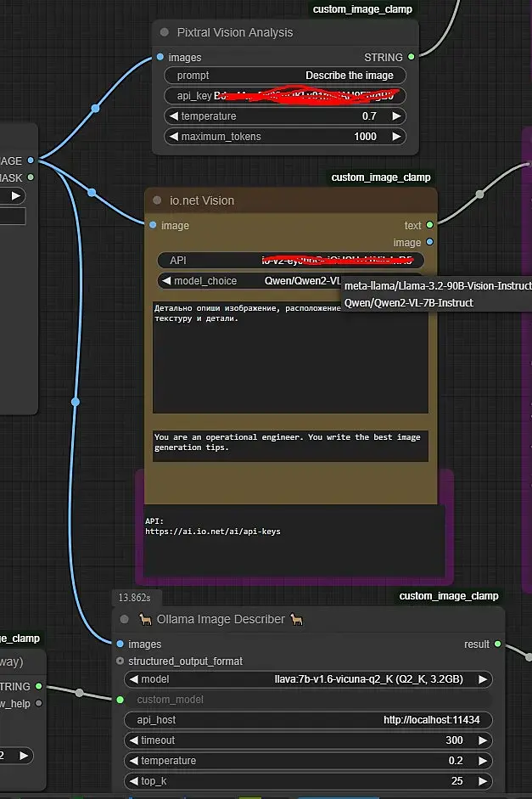Collapse the Ollama Image Describer node
532x799 pixels.
pos(125,620)
